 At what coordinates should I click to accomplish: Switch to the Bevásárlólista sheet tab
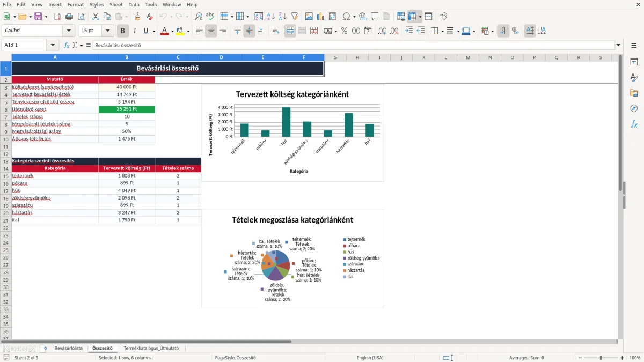pos(69,348)
